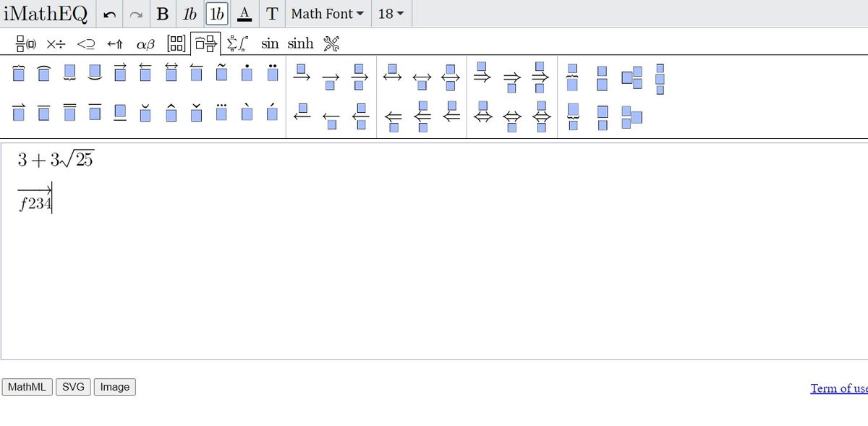The image size is (868, 426).
Task: Insert an overbrace decoration template
Action: click(18, 73)
